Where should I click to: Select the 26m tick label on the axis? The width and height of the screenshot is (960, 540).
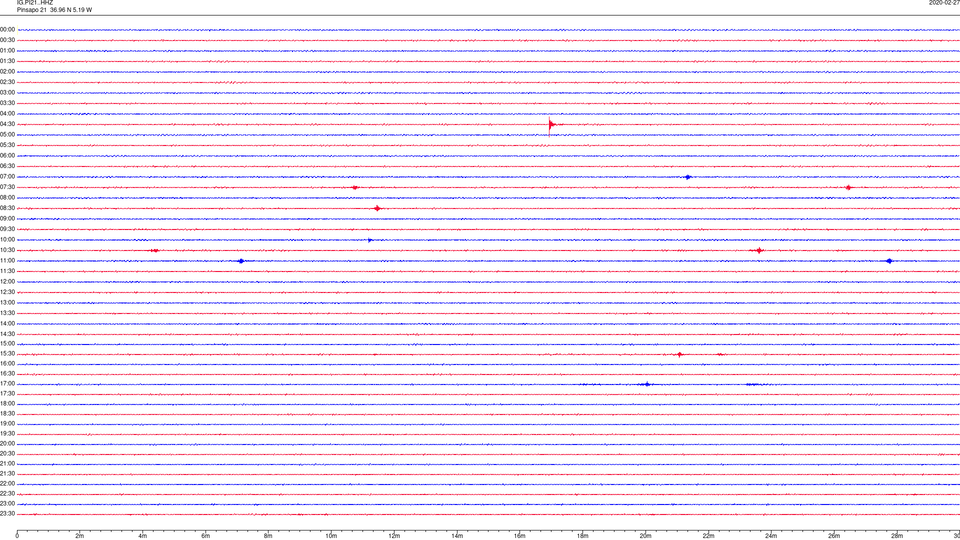pyautogui.click(x=834, y=536)
